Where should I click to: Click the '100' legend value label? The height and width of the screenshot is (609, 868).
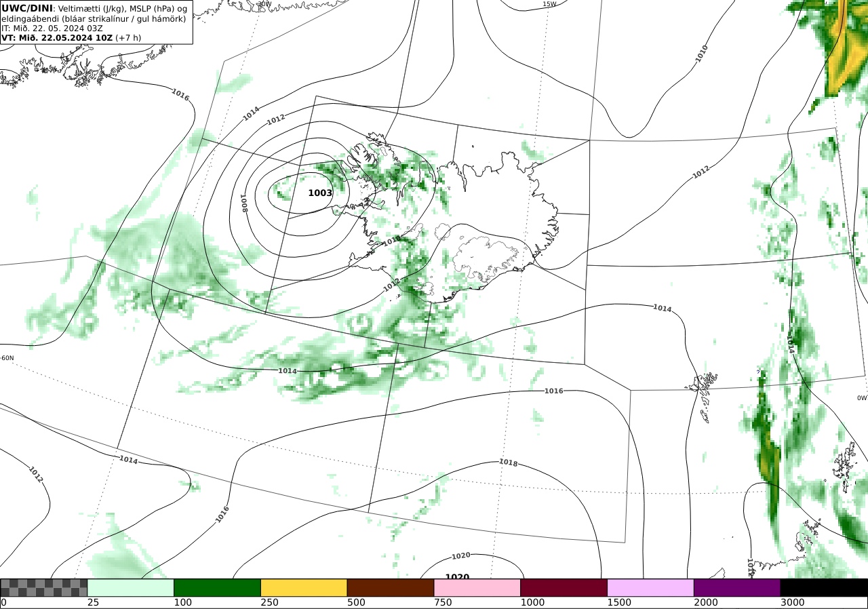[182, 602]
